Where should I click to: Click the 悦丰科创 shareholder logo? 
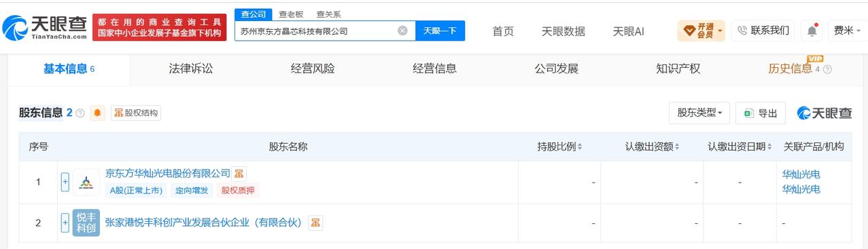pos(86,223)
